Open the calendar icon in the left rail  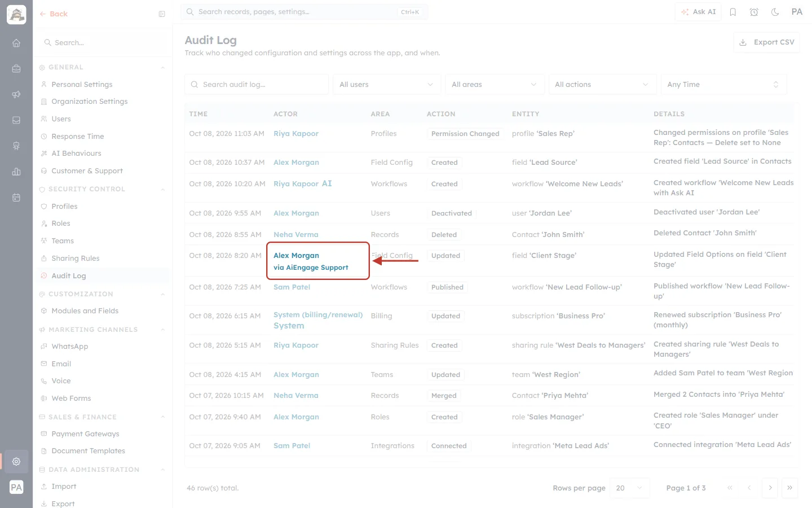[x=16, y=198]
